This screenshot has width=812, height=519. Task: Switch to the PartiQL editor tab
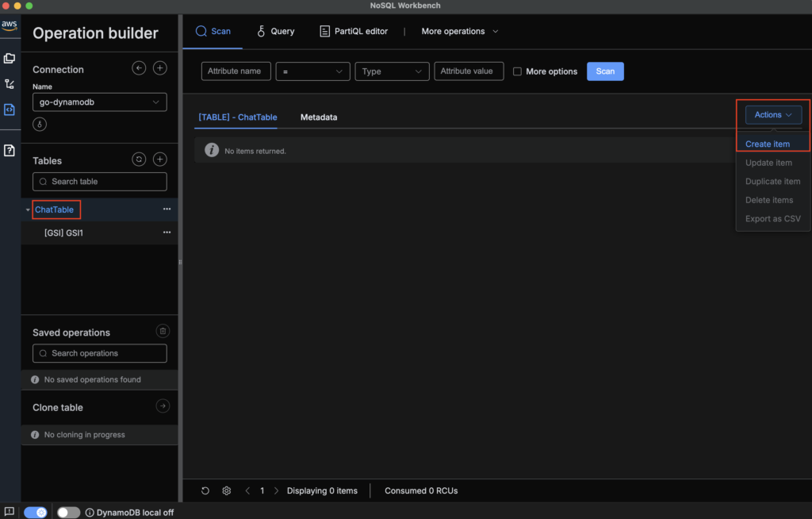354,32
